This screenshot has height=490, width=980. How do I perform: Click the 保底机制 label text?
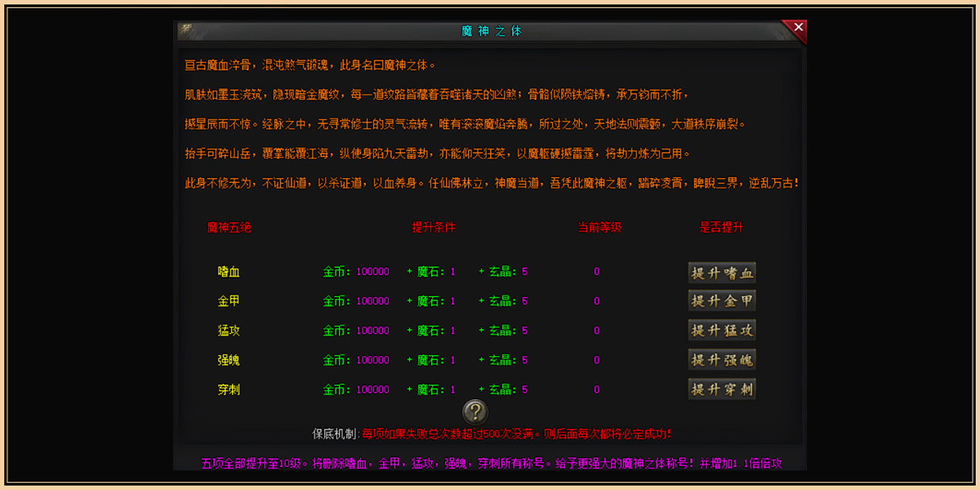tap(335, 434)
